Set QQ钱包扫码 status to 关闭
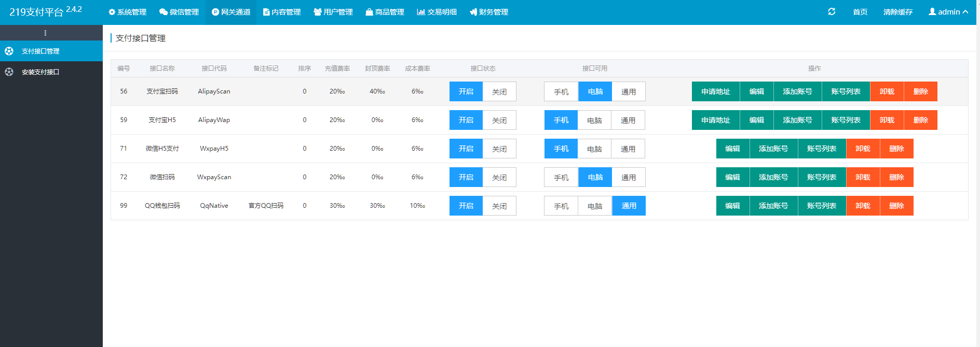 499,206
